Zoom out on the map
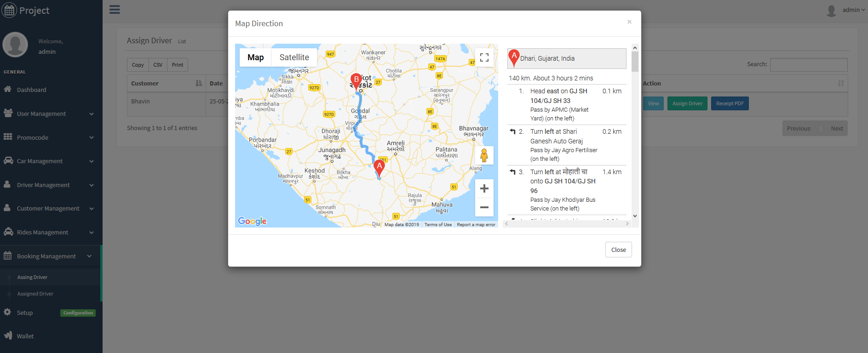This screenshot has height=353, width=868. coord(484,207)
